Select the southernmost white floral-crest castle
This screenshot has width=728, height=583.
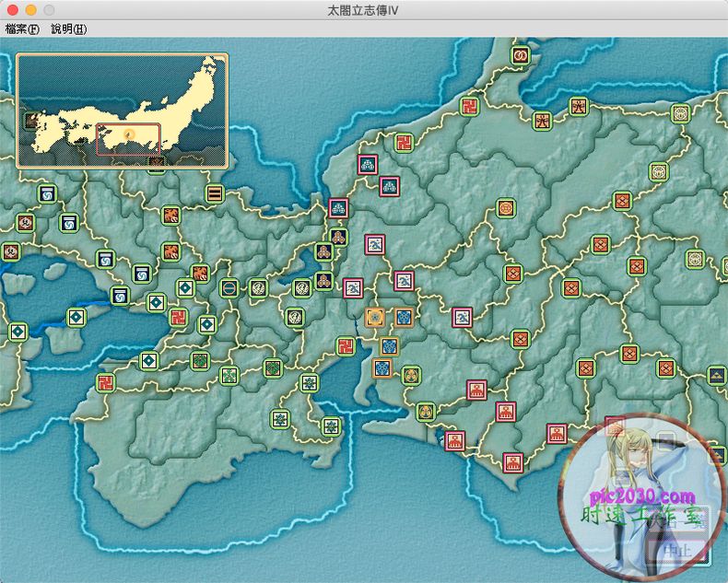pyautogui.click(x=332, y=426)
